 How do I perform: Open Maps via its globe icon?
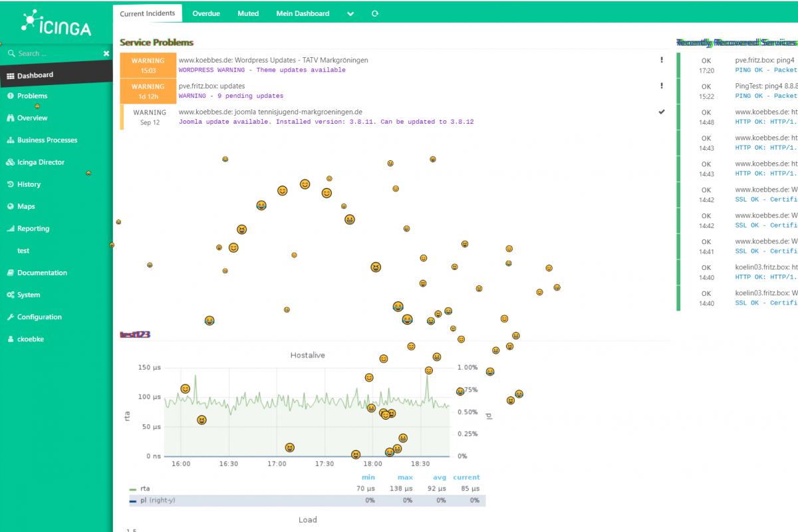click(x=11, y=206)
